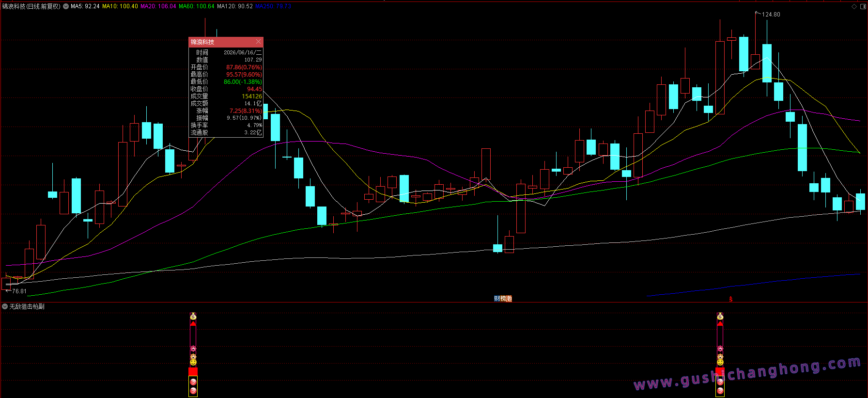
Task: Select the MA5: 92.24 label
Action: click(85, 6)
